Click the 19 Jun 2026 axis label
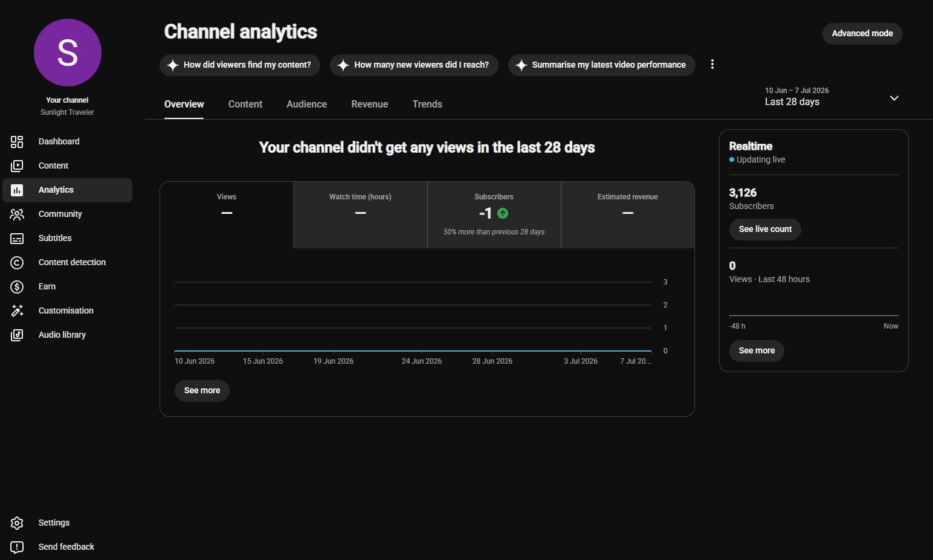Viewport: 933px width, 560px height. pyautogui.click(x=334, y=361)
